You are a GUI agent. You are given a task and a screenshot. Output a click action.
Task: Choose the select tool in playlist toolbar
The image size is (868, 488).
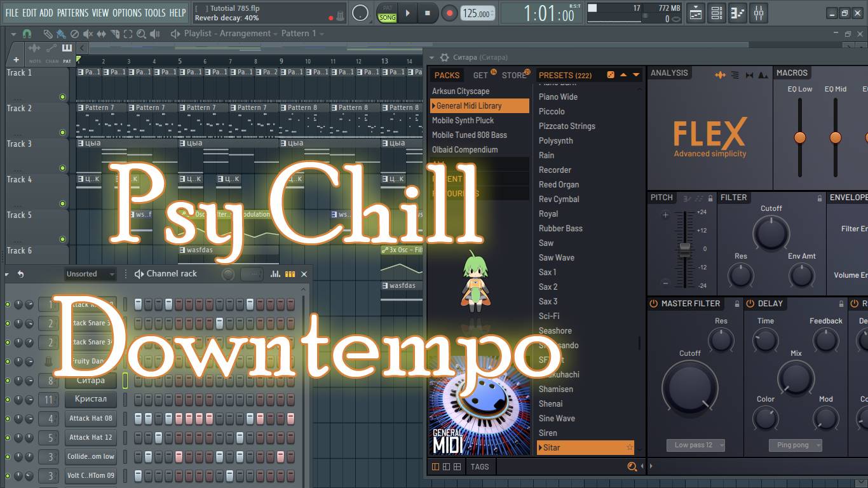[x=128, y=34]
